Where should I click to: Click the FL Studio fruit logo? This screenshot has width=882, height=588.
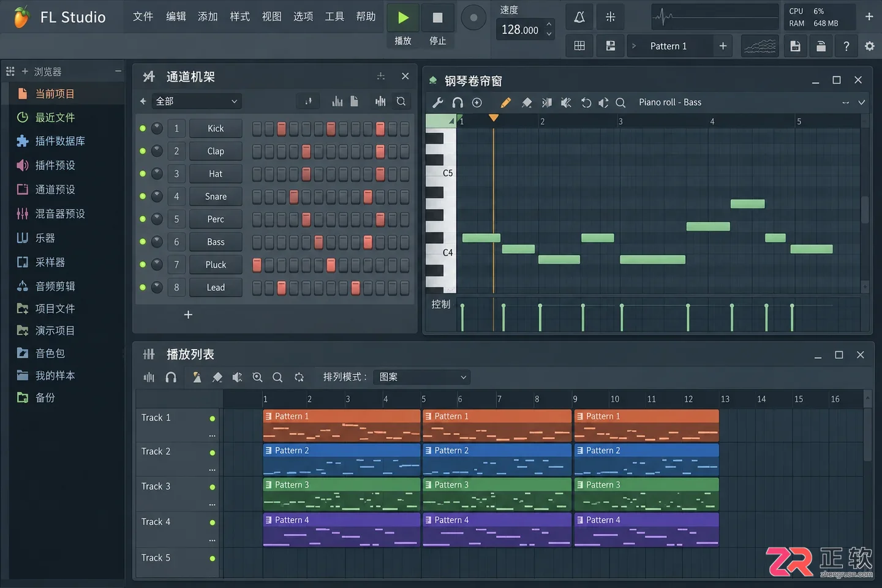[21, 17]
